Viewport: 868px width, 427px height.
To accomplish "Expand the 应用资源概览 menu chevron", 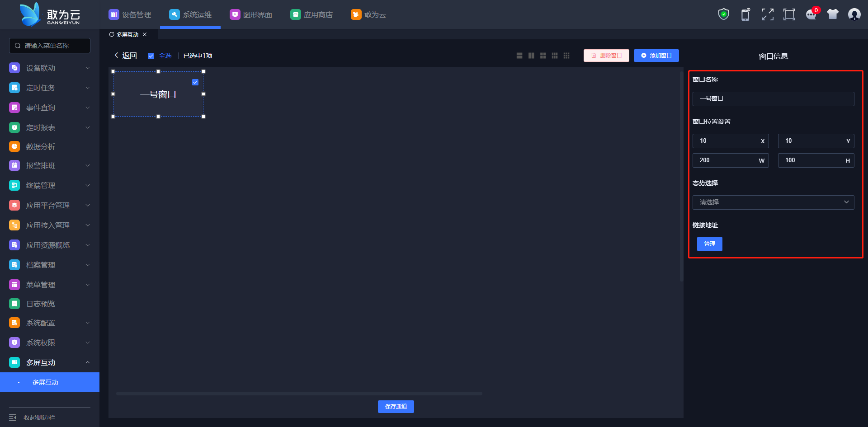I will click(x=88, y=245).
